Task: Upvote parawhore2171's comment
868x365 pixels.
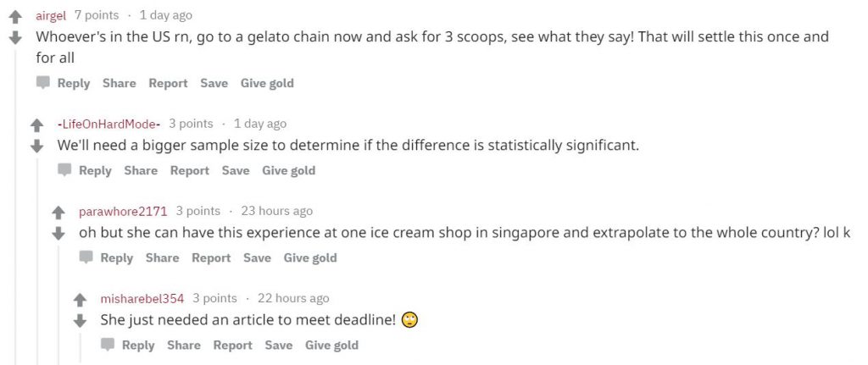Action: tap(58, 213)
